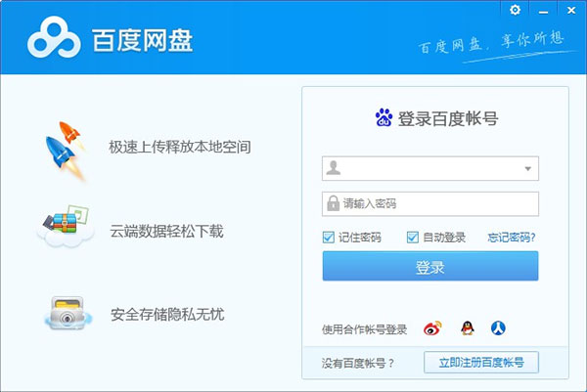Open settings via the gear icon

517,10
